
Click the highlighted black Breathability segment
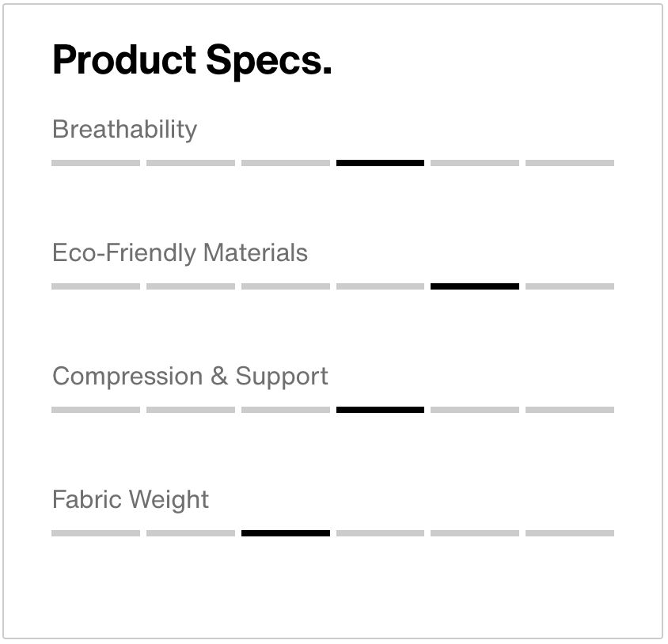[x=380, y=163]
